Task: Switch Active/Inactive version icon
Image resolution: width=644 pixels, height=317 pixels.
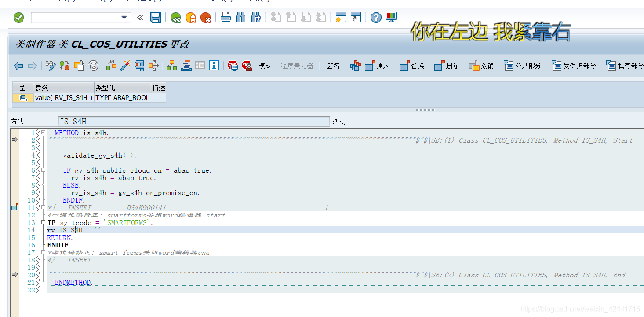Action: click(x=65, y=66)
